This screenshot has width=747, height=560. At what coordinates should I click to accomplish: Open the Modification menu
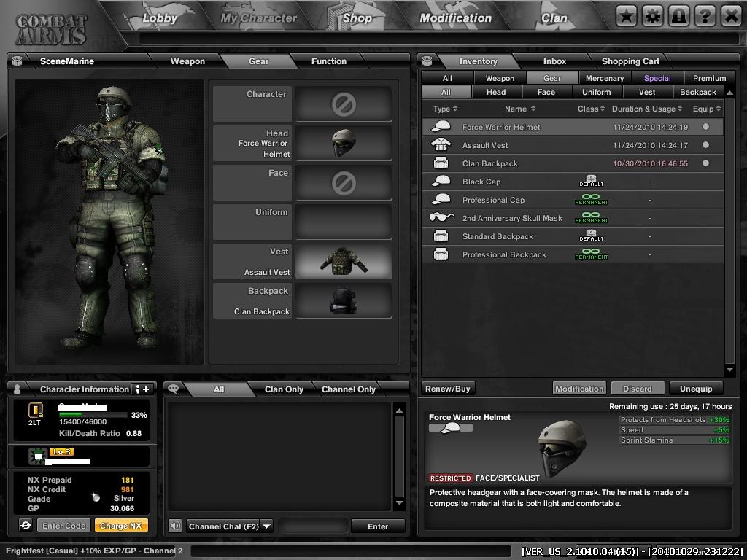[x=455, y=18]
